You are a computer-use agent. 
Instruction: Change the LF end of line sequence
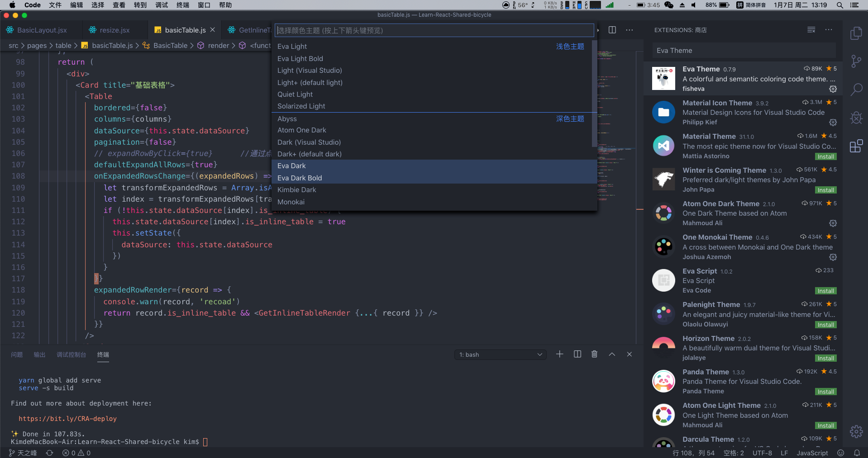click(784, 453)
